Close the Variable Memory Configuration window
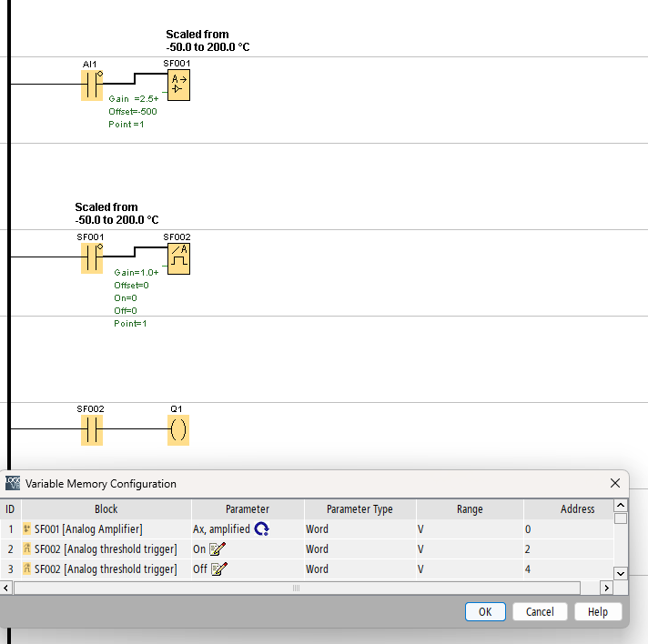648x644 pixels. 615,483
